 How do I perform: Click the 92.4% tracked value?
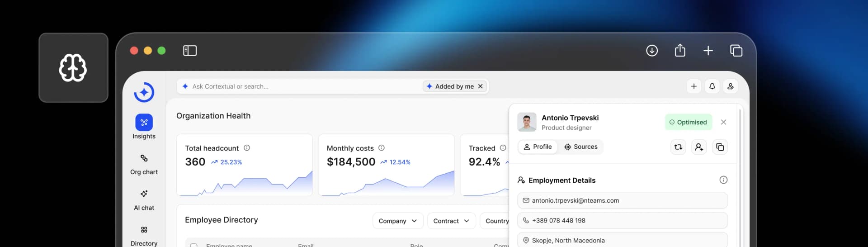[x=484, y=162]
